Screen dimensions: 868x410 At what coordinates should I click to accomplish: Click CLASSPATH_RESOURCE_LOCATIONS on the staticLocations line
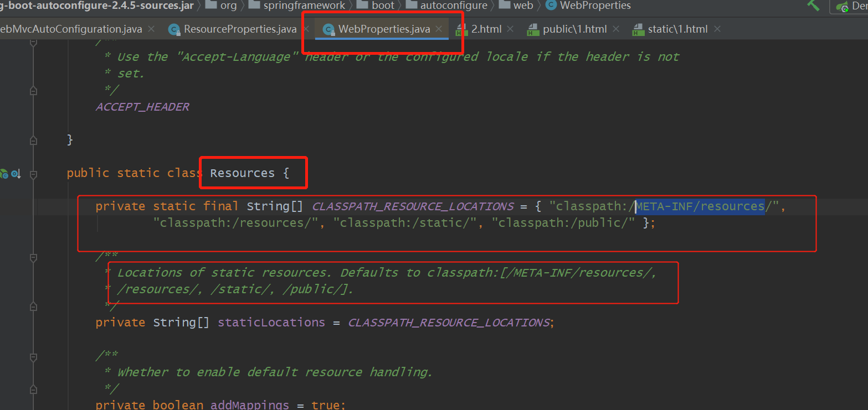(x=449, y=323)
